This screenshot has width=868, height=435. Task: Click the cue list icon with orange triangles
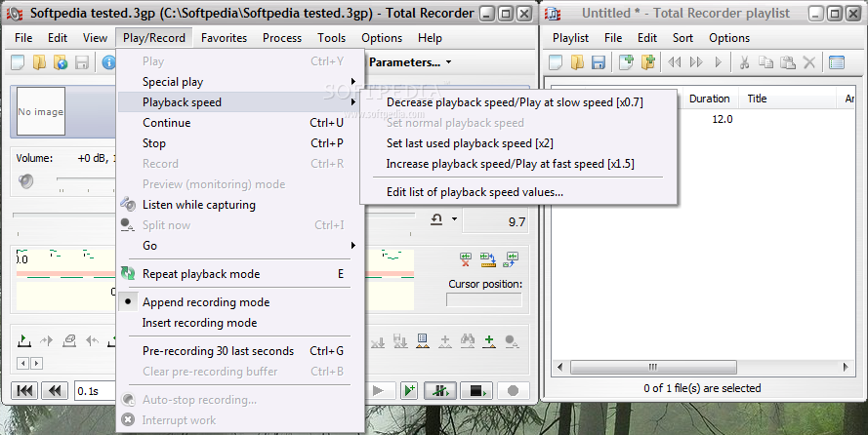tap(423, 341)
